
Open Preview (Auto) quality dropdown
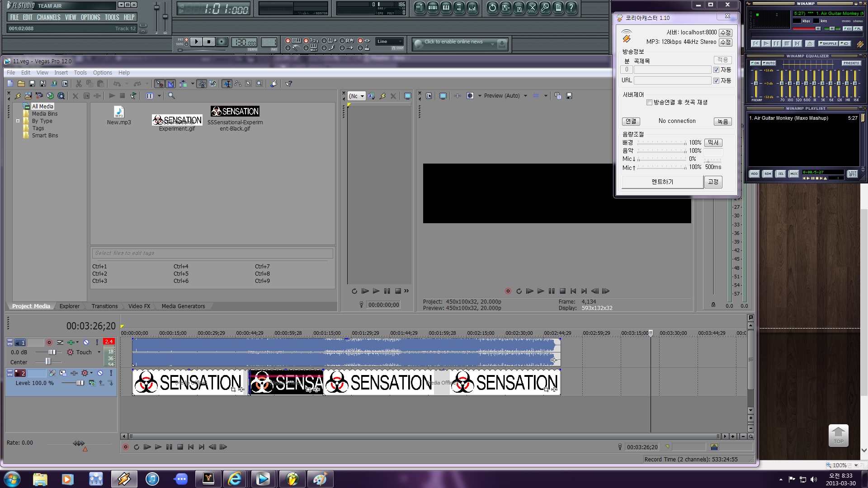click(525, 96)
